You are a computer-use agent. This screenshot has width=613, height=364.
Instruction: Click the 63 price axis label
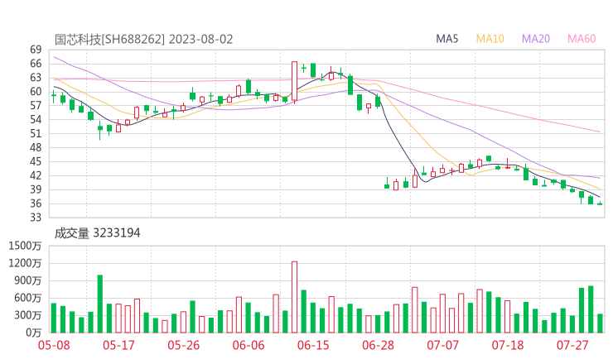pyautogui.click(x=36, y=78)
